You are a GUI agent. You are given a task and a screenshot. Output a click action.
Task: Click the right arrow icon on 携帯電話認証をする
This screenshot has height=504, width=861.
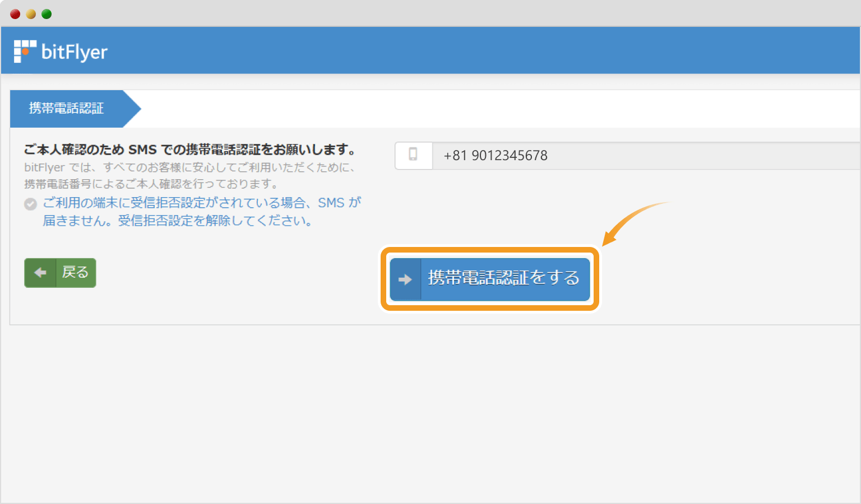[x=405, y=279]
